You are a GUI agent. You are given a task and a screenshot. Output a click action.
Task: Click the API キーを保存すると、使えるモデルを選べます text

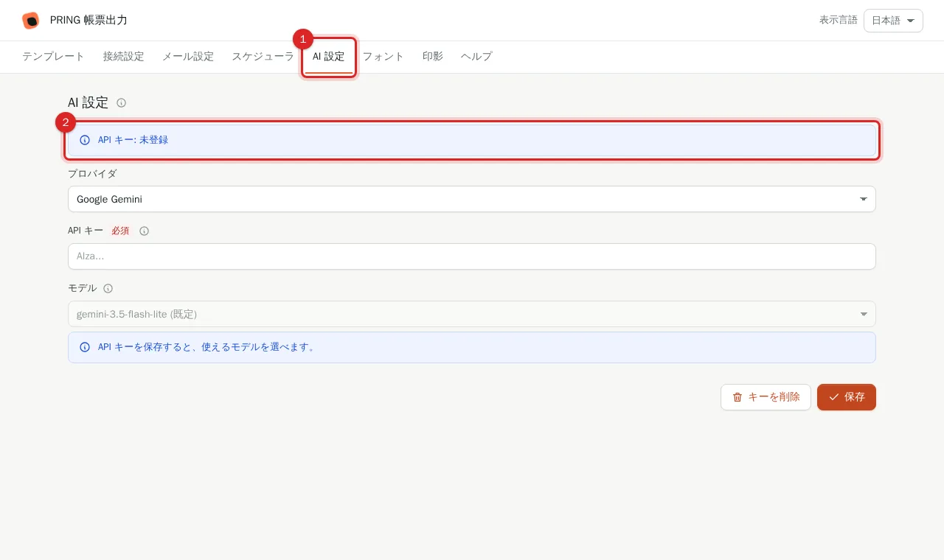208,347
